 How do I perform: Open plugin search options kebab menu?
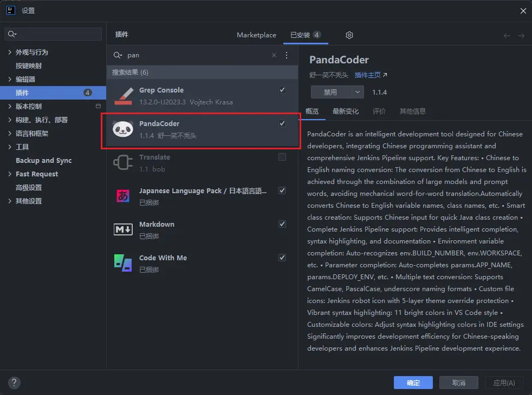[x=287, y=55]
